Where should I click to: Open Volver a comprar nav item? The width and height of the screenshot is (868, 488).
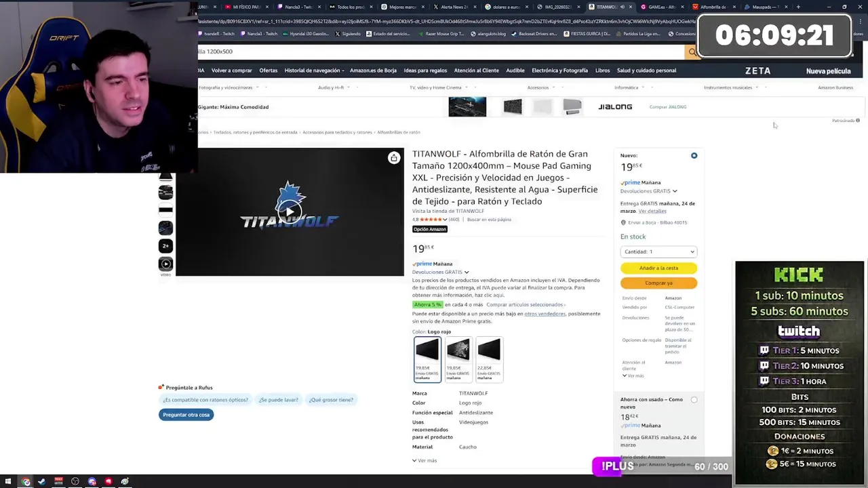point(231,70)
